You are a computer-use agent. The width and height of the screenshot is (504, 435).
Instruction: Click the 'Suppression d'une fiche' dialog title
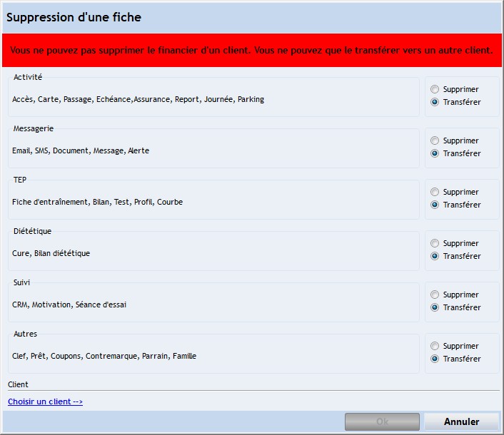74,17
